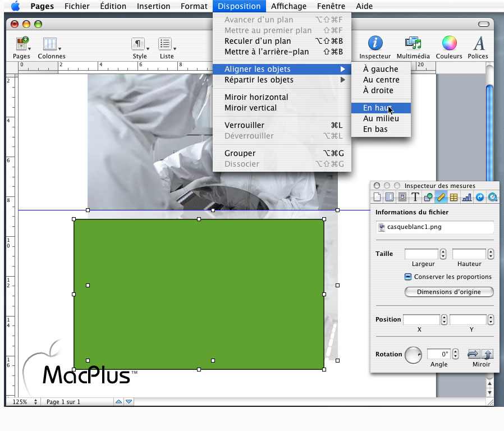
Task: Open the QuickTime inspector tab icon
Action: [x=492, y=197]
